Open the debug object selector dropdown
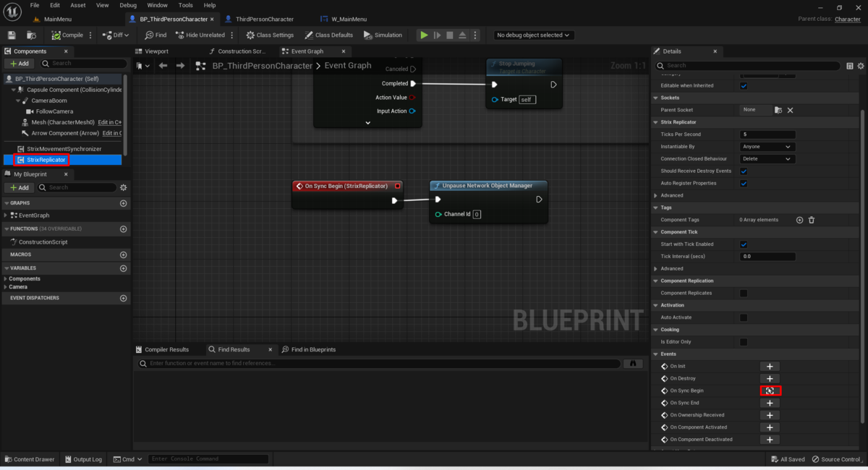This screenshot has height=470, width=868. 534,35
